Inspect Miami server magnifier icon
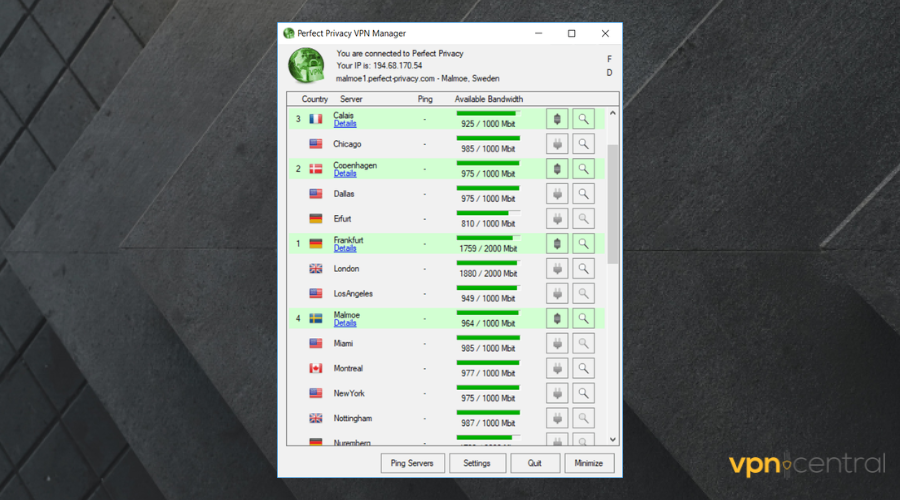 pyautogui.click(x=583, y=344)
